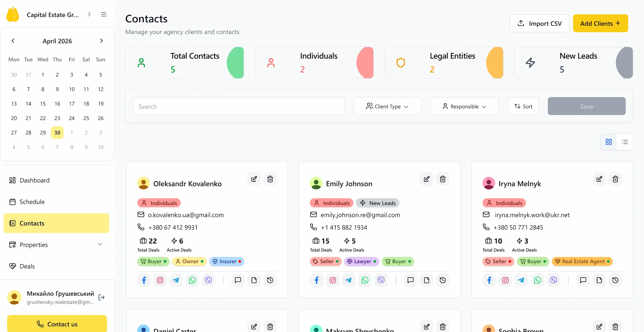Open Contacts in sidebar
Screen dimensions: 644x332
coord(56,223)
